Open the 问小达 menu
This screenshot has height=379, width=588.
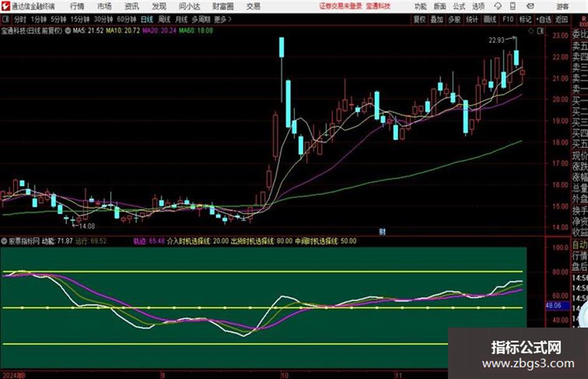pyautogui.click(x=189, y=6)
